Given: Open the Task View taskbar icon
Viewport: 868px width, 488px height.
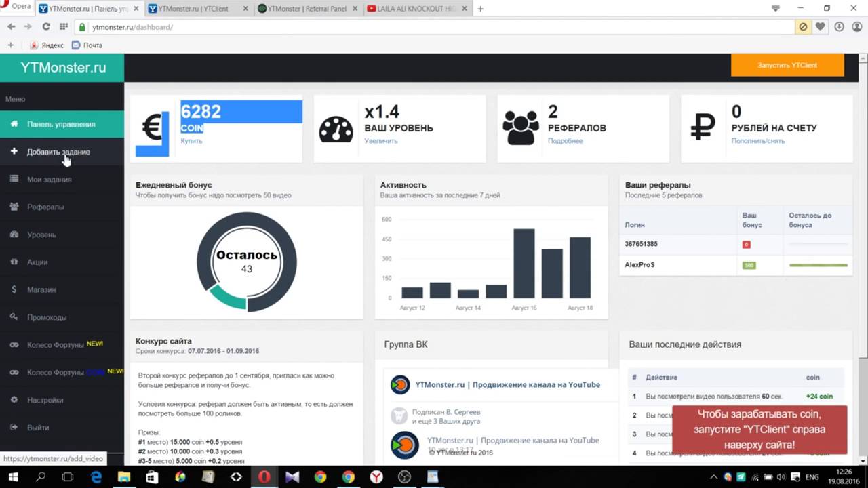Looking at the screenshot, I should coord(68,477).
